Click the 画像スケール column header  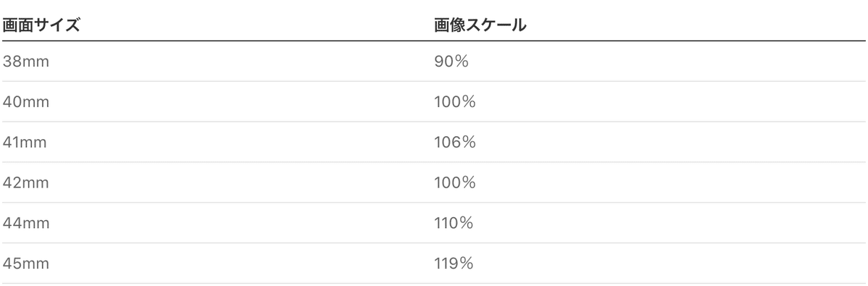(x=479, y=26)
